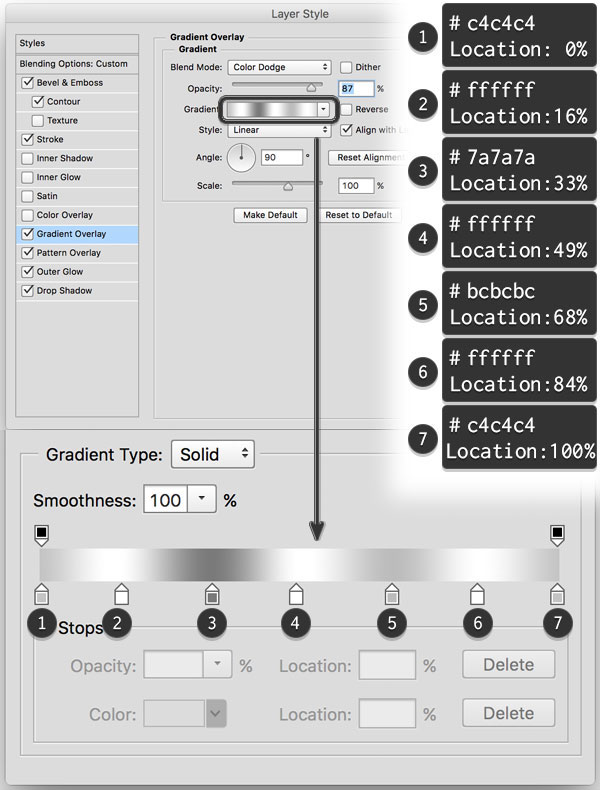Select the second white color stop

coord(121,594)
